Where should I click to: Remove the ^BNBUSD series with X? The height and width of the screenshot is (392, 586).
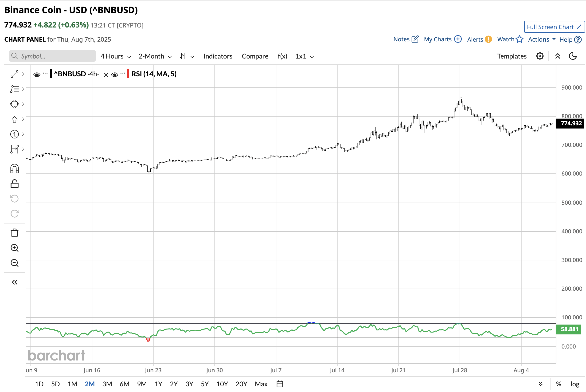pyautogui.click(x=106, y=75)
